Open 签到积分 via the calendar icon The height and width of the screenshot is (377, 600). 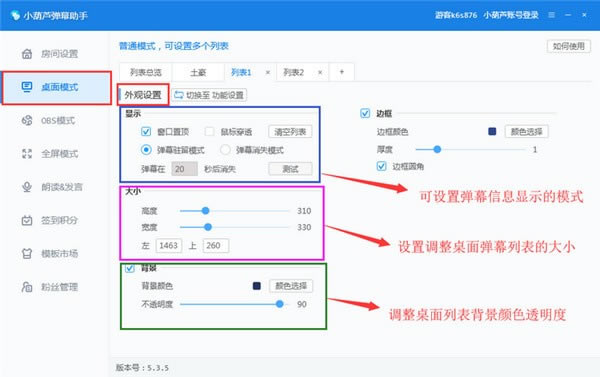(27, 220)
